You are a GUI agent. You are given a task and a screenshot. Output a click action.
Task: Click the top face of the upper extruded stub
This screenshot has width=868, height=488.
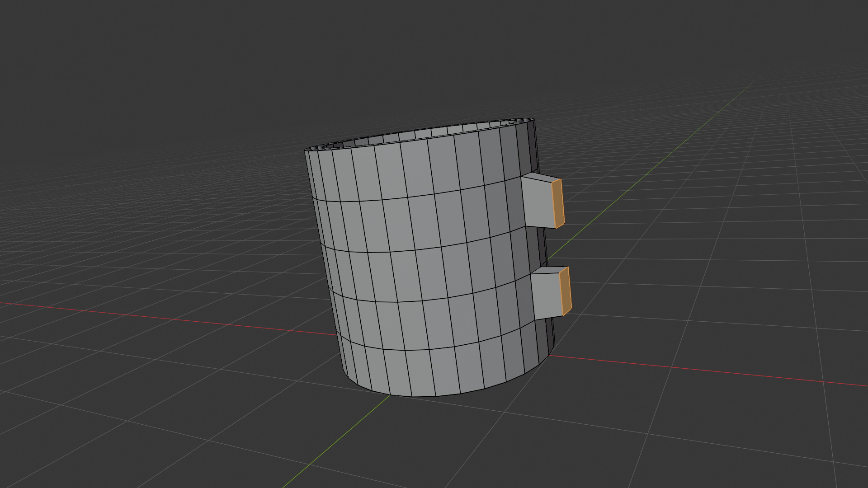tap(542, 177)
